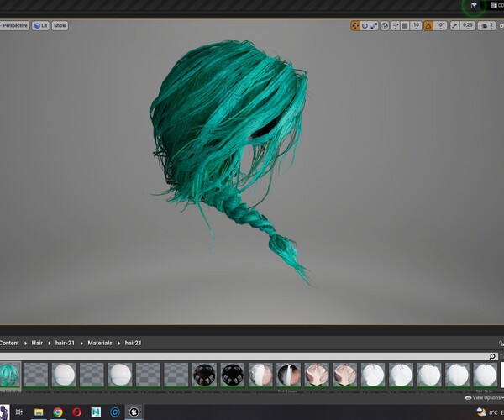
Task: Open rotation snap 10° dropdown
Action: pyautogui.click(x=440, y=26)
